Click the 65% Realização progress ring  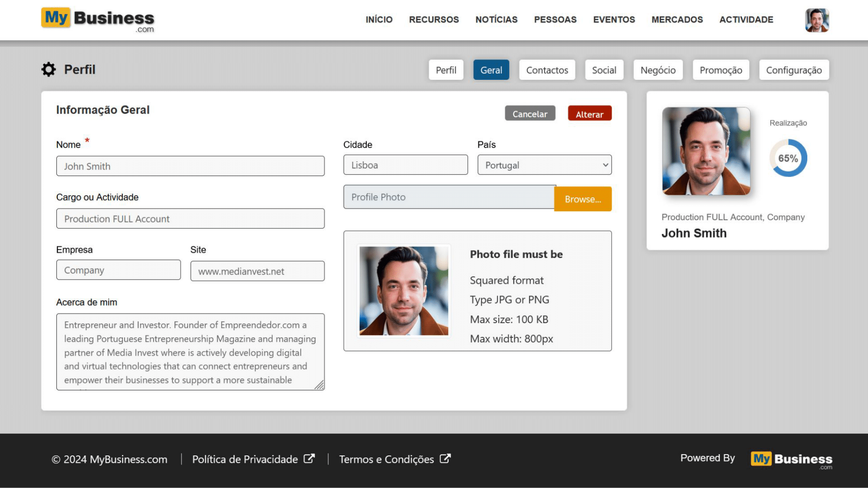coord(788,158)
